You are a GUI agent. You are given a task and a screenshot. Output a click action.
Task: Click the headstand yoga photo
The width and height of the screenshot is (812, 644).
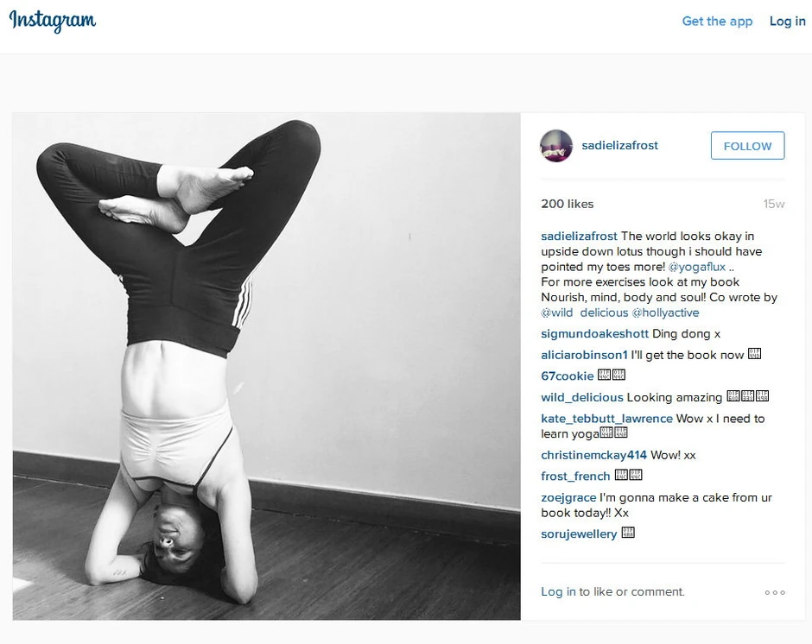click(266, 366)
